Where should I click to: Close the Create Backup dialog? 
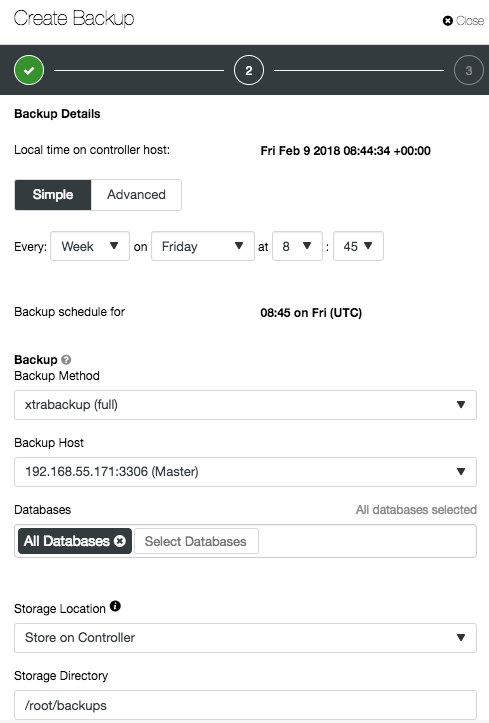click(463, 21)
